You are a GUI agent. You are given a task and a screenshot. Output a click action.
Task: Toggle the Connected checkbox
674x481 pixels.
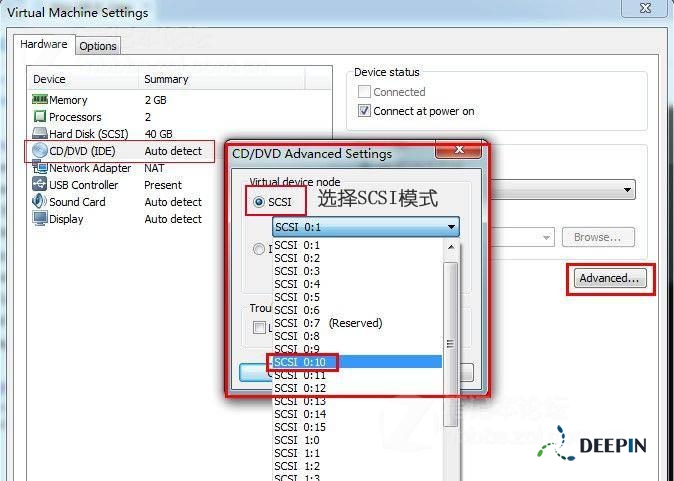click(365, 92)
